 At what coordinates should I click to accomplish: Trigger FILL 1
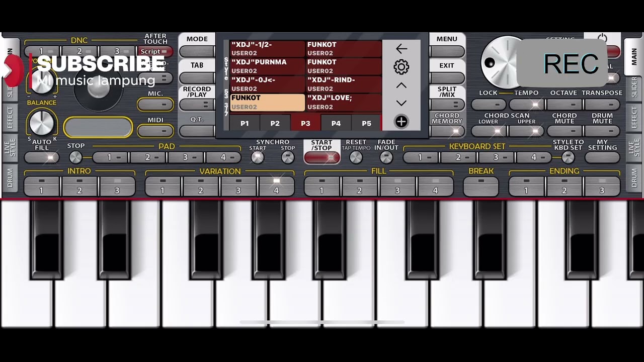tap(321, 186)
